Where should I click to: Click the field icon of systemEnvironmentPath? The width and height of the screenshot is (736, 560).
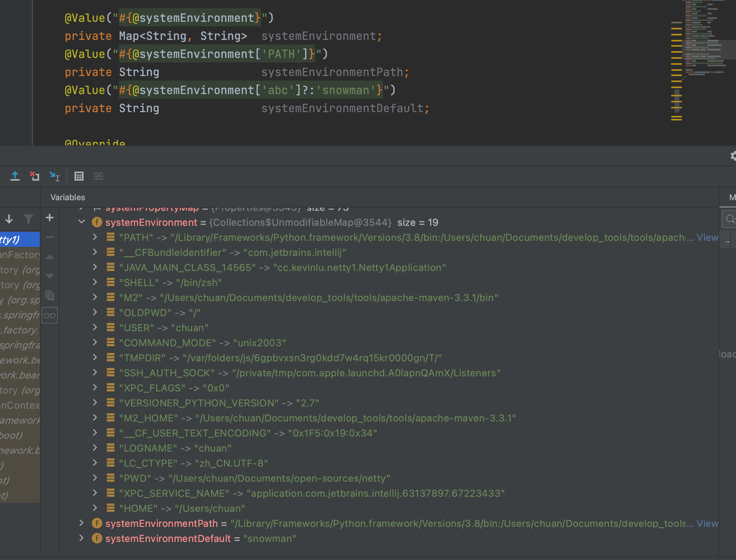click(97, 523)
